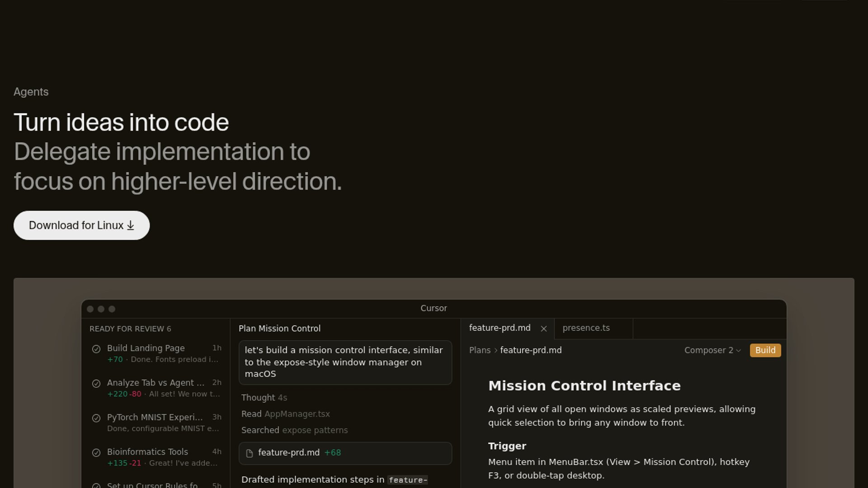The width and height of the screenshot is (868, 488).
Task: Click checkmark icon beside Build Landing Page
Action: click(x=96, y=349)
